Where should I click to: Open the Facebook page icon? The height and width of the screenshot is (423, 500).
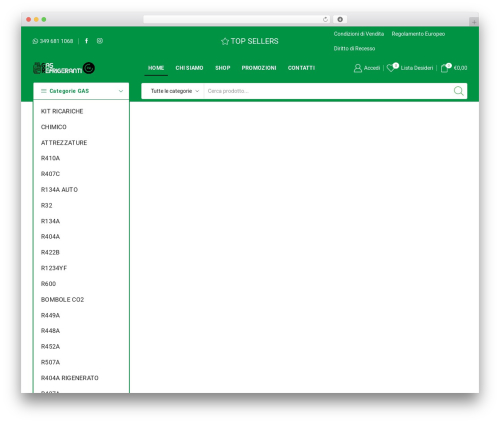tap(86, 41)
